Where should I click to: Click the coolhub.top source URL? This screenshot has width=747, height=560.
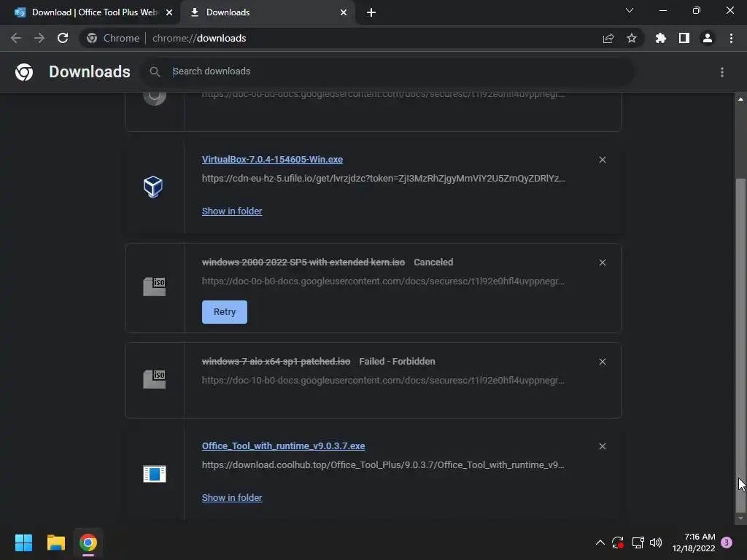click(383, 465)
